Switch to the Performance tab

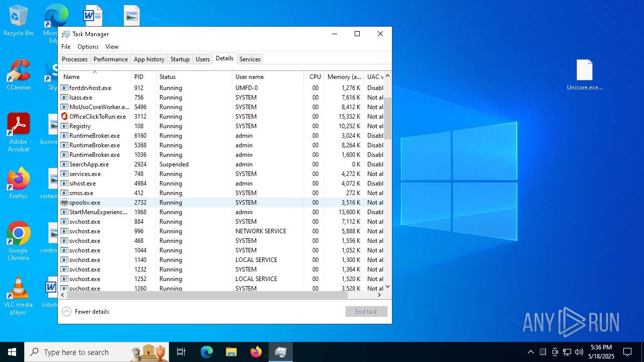tap(111, 59)
